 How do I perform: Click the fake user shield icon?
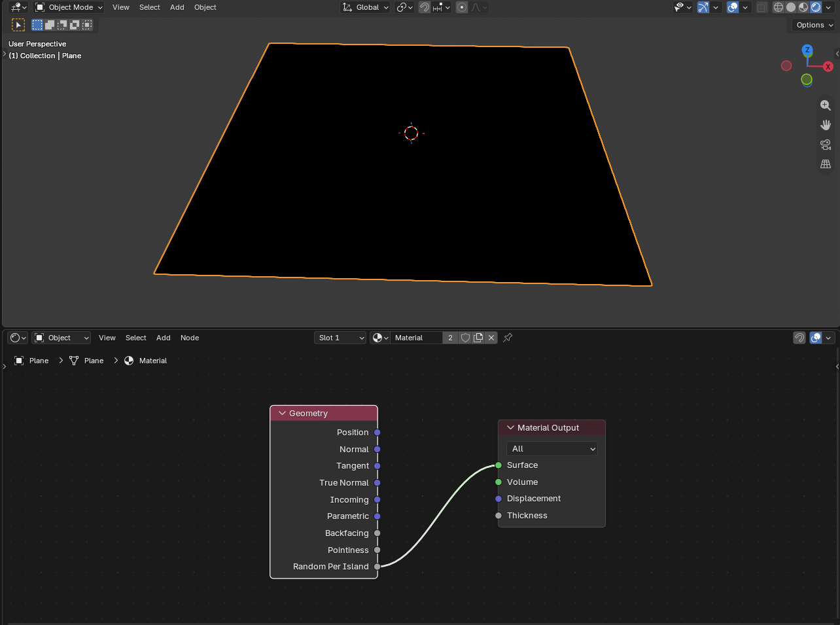465,338
